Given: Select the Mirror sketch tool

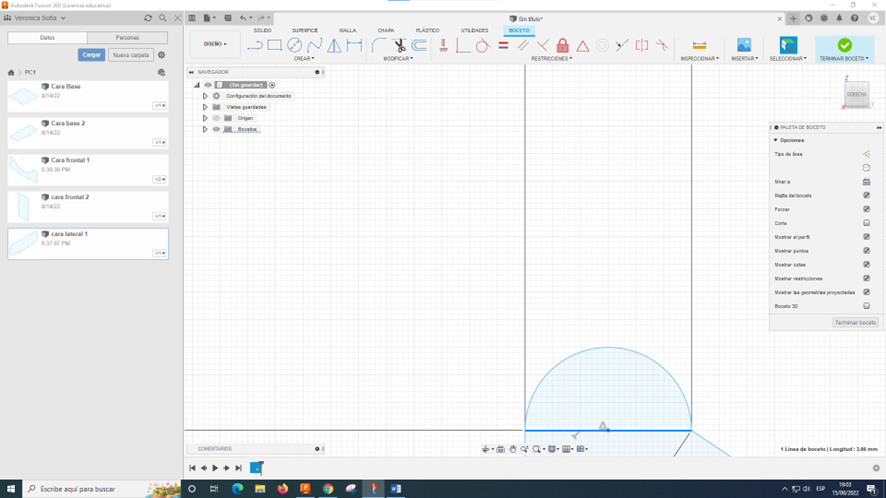Looking at the screenshot, I should click(335, 45).
